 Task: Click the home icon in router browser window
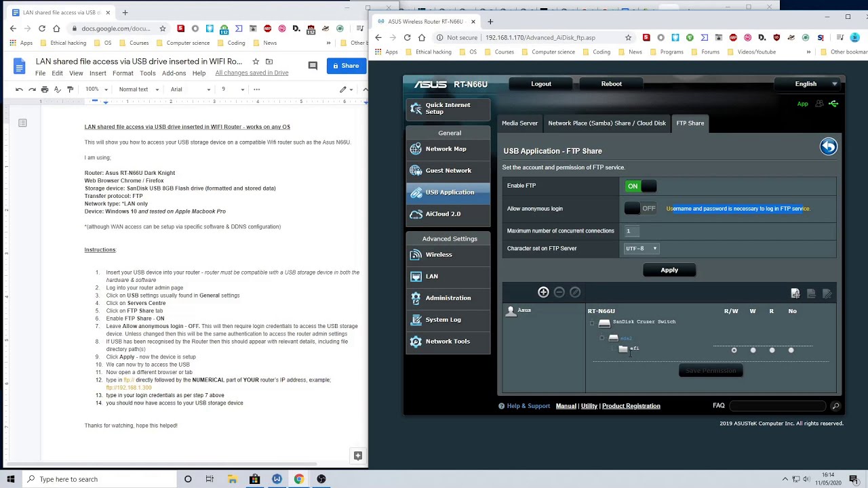(422, 37)
